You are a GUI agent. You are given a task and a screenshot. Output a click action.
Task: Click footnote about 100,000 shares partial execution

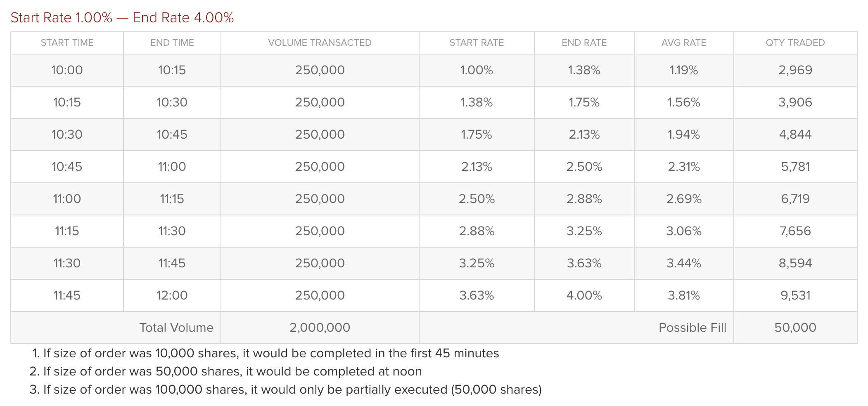click(x=292, y=390)
